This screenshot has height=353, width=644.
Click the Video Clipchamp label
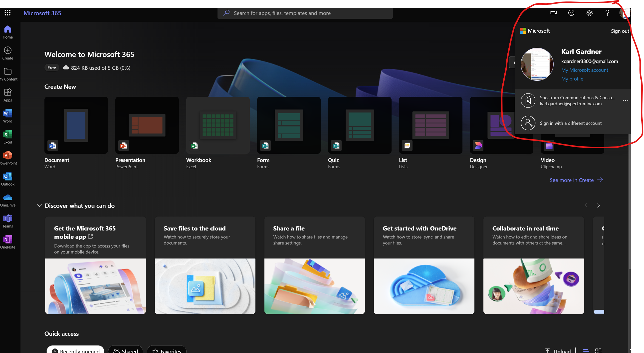pos(551,163)
